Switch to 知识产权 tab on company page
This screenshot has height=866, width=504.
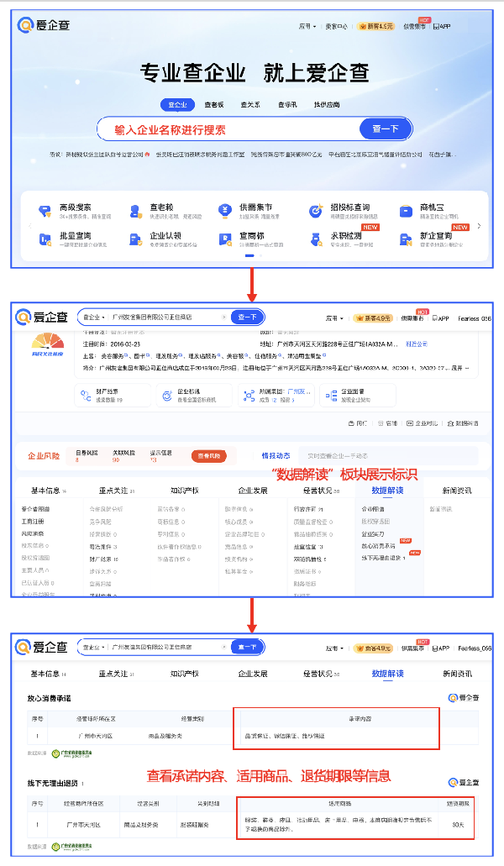coord(184,491)
